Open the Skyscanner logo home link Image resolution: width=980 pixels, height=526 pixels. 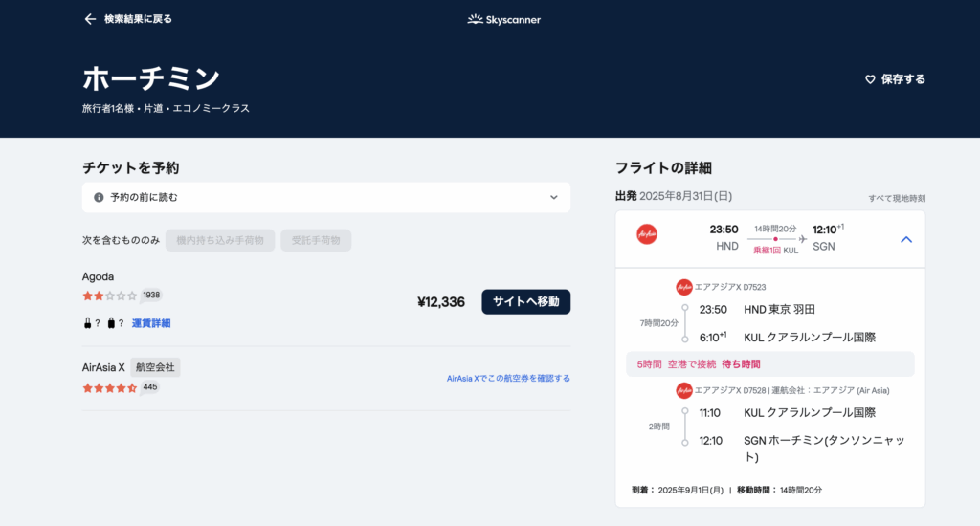(x=503, y=19)
